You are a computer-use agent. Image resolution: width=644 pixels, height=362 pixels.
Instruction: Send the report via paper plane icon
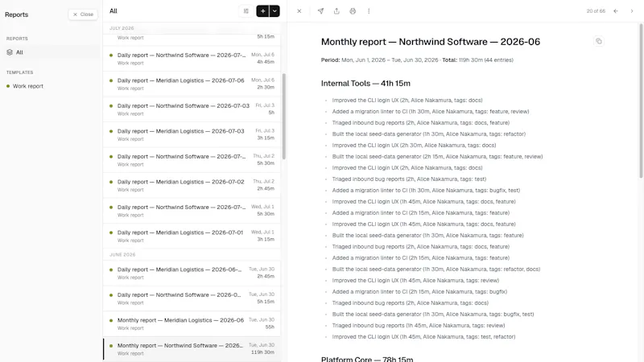320,11
